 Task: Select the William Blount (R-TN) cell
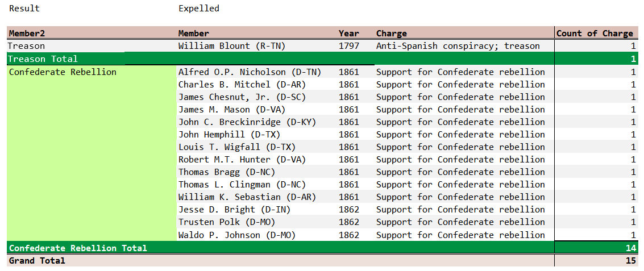[x=232, y=46]
